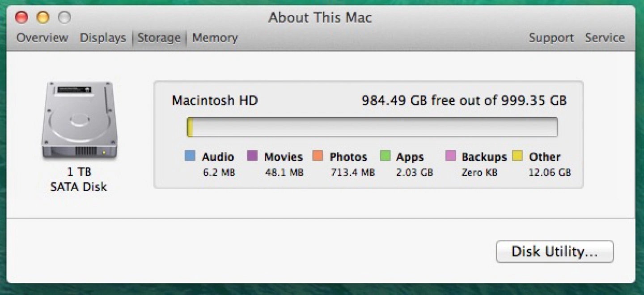
Task: Click the green Apps color swatch
Action: (x=385, y=156)
